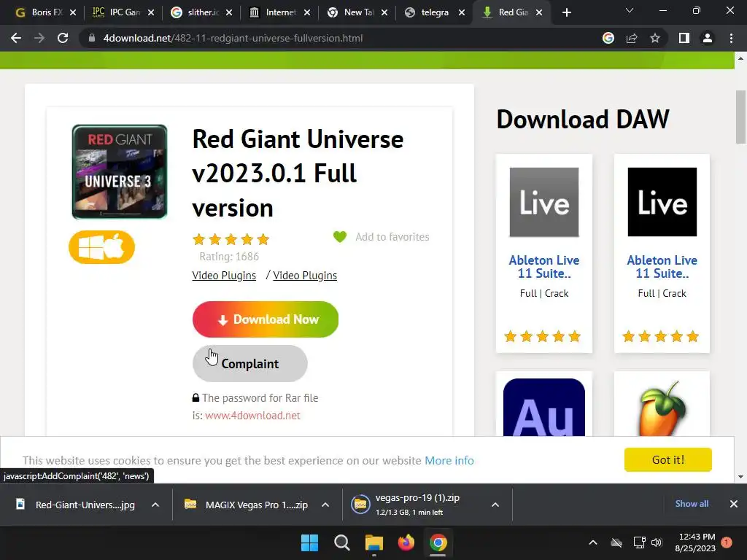Click the page vertical scrollbar thumb
Screen dimensions: 747x560
(740, 117)
